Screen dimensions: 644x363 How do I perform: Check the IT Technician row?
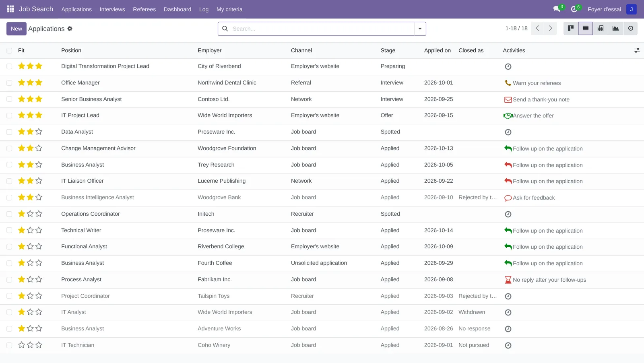pos(9,345)
